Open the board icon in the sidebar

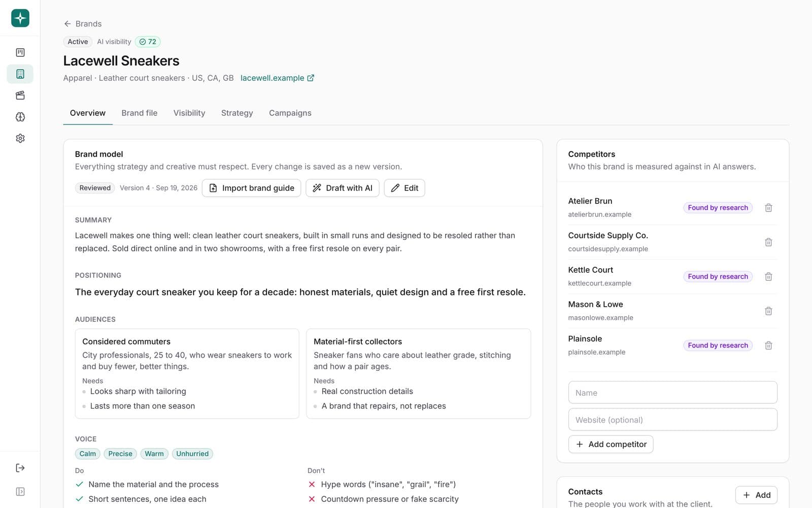tap(20, 52)
